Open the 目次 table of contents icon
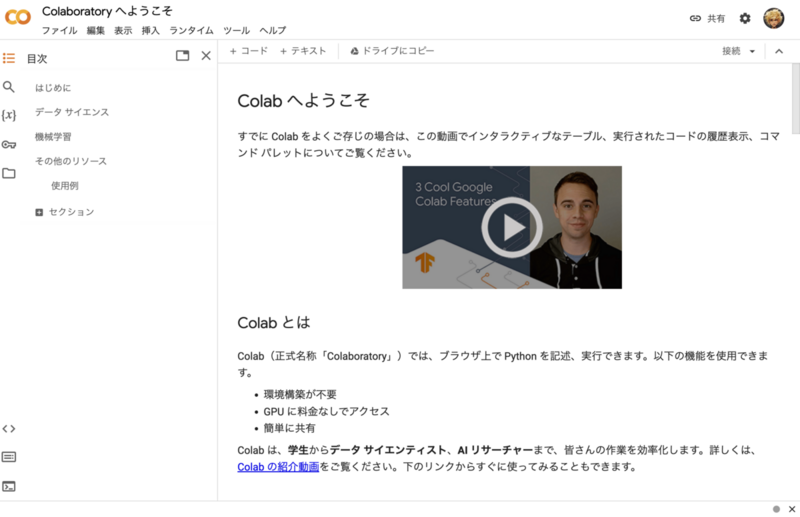The height and width of the screenshot is (517, 800). tap(9, 58)
